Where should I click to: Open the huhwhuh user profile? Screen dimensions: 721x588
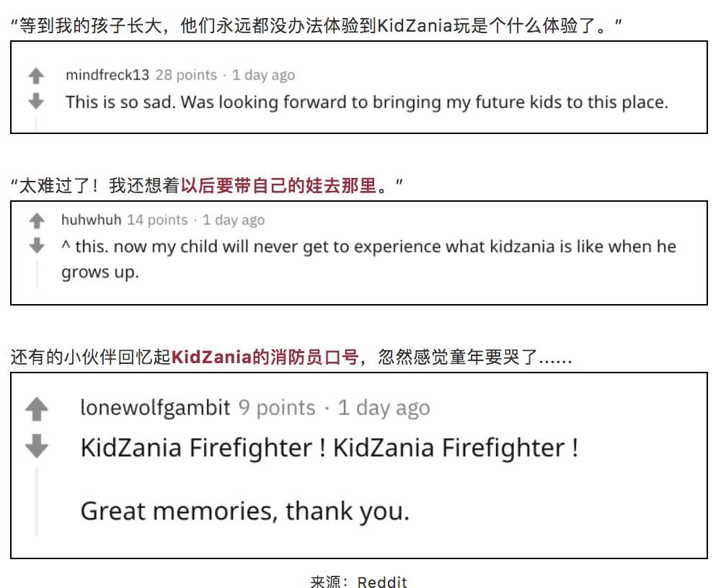pyautogui.click(x=91, y=220)
